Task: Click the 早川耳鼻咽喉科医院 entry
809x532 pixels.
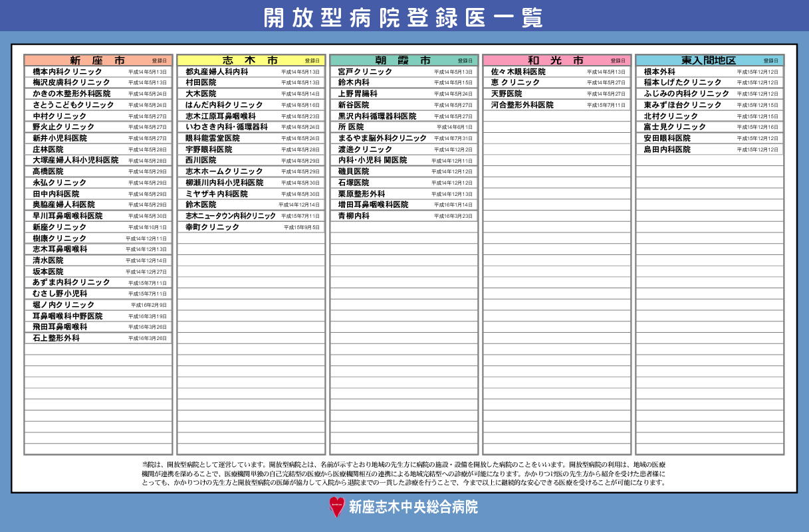Action: (98, 216)
